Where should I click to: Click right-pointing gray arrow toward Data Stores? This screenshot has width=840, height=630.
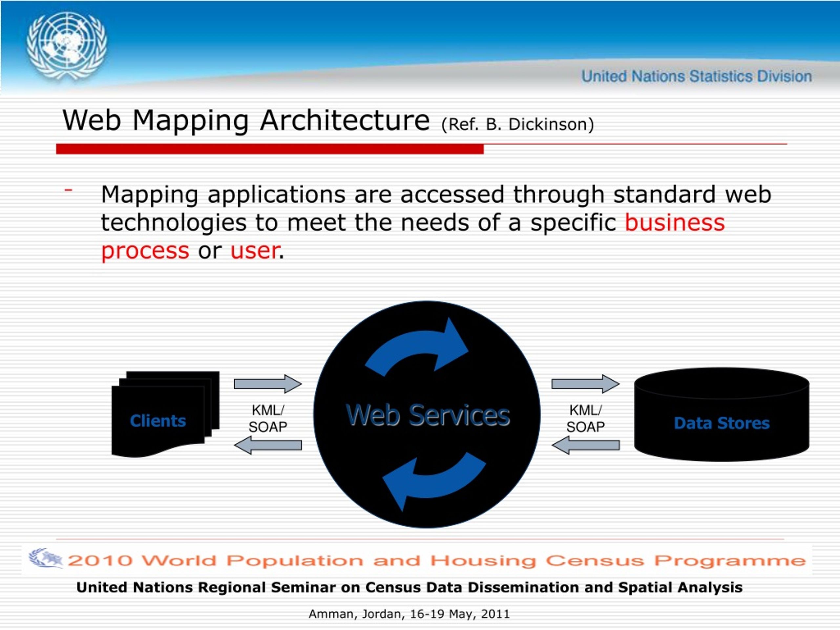tap(585, 384)
